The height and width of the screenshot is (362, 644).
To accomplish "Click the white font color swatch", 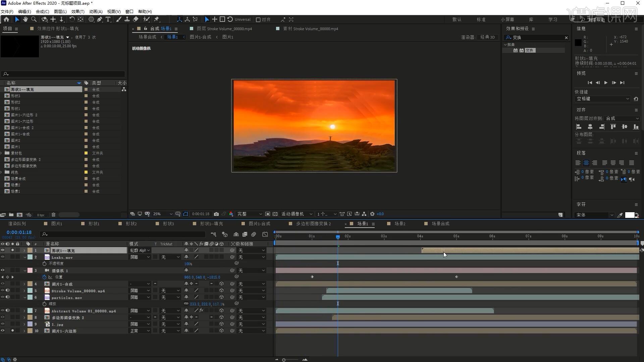I will (x=629, y=215).
